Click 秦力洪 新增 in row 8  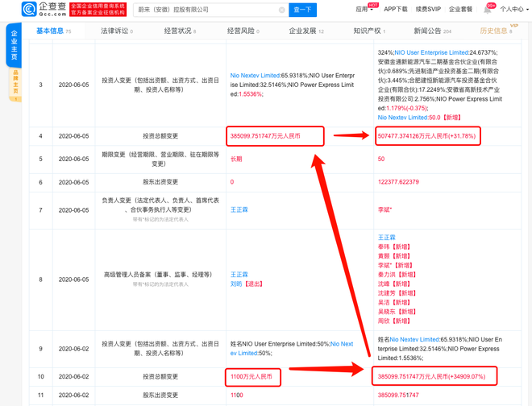click(397, 275)
